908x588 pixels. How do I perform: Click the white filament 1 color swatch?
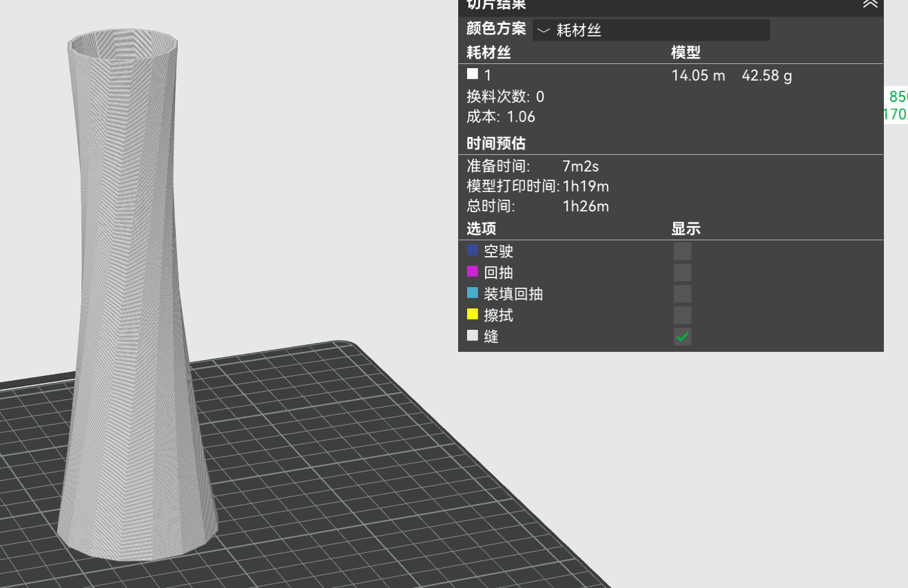[473, 74]
